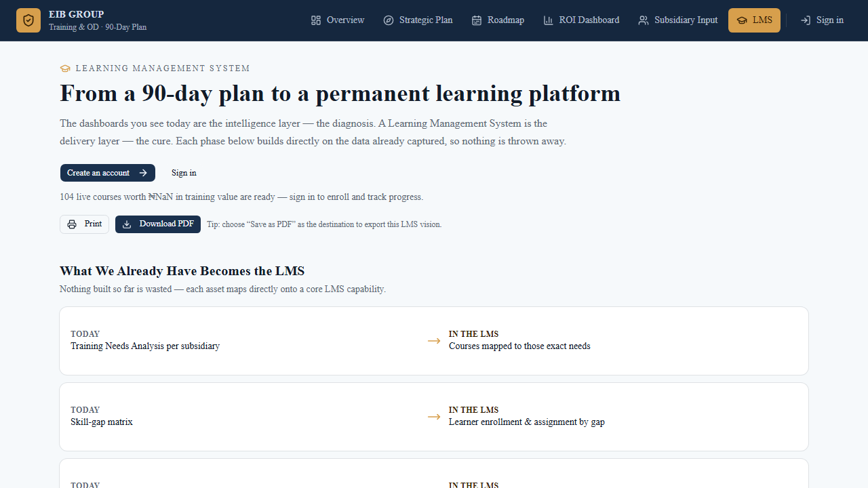Click the headline "From a 90-day plan to a permanent learning platform"
Image resolution: width=868 pixels, height=488 pixels.
point(340,94)
